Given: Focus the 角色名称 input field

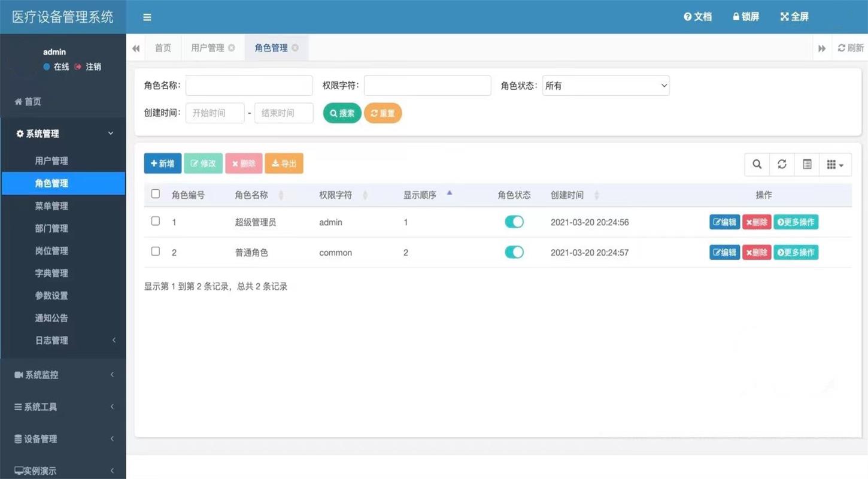Looking at the screenshot, I should click(x=249, y=86).
